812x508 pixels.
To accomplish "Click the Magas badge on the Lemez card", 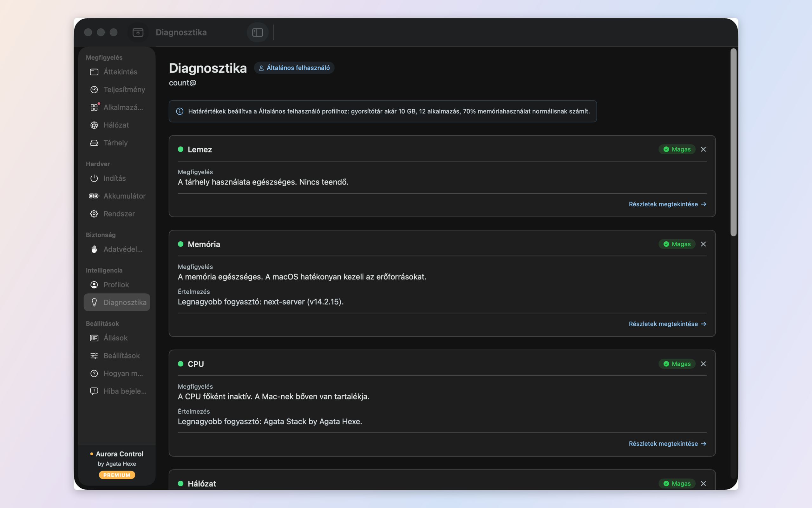I will point(677,149).
